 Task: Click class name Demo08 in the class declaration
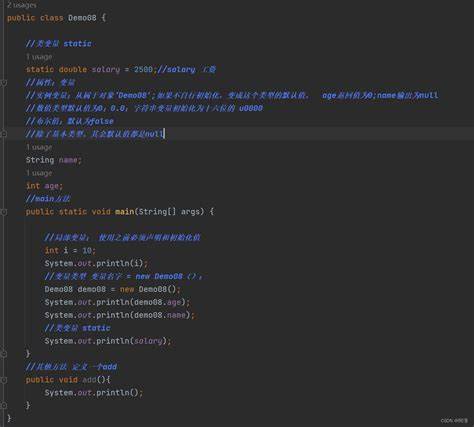tap(82, 18)
